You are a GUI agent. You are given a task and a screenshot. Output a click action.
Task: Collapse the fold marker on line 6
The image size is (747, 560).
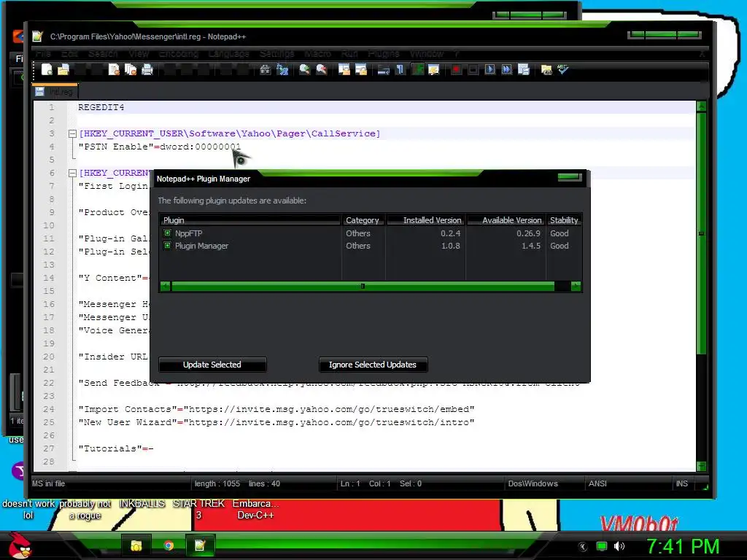click(72, 173)
